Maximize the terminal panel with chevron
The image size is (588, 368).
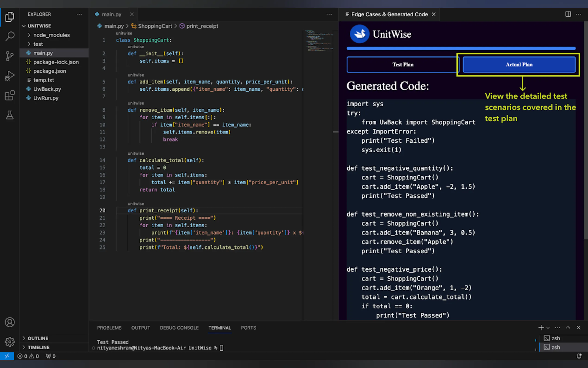pos(568,328)
